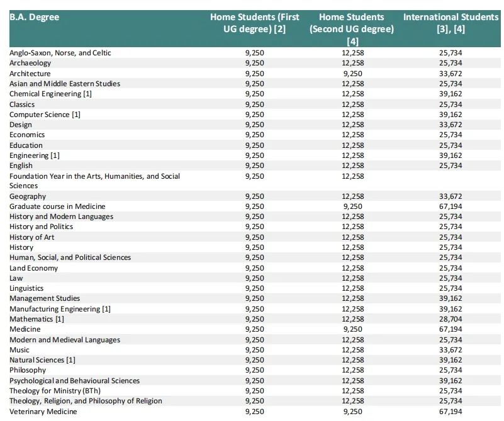The height and width of the screenshot is (421, 504).
Task: Select the 'Medicine' row label just above Modern and Medieval Languages
Action: 25,329
